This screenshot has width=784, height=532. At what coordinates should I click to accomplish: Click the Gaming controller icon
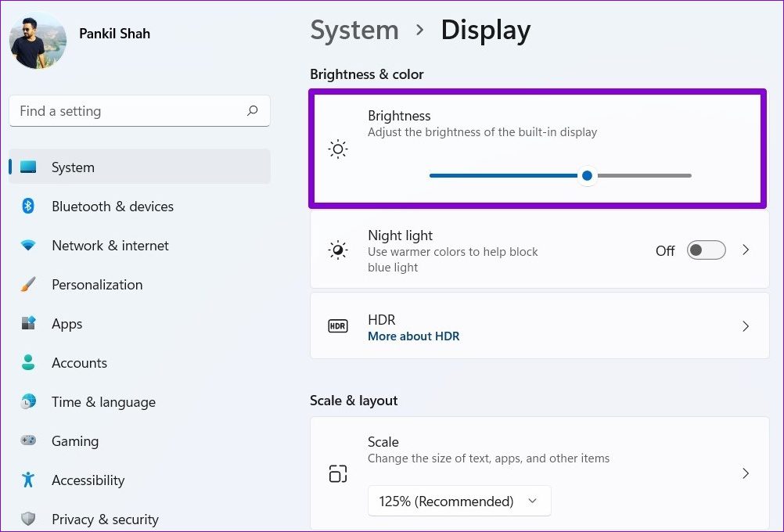click(x=28, y=441)
